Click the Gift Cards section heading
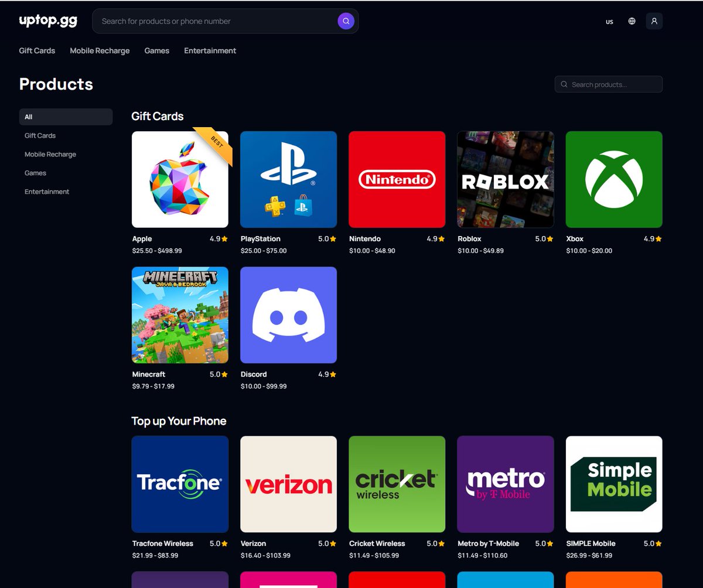 pos(158,116)
